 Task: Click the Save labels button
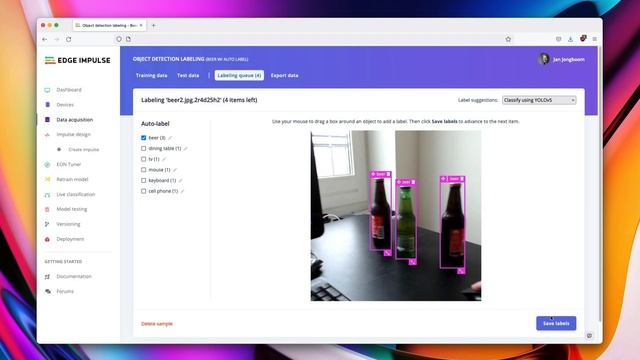pyautogui.click(x=556, y=323)
